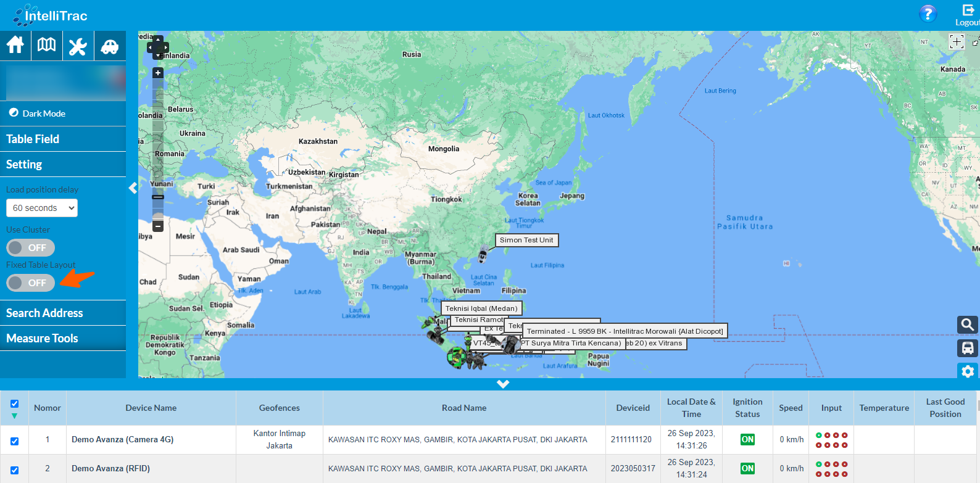980x483 pixels.
Task: Toggle Use Cluster switch
Action: click(x=31, y=247)
